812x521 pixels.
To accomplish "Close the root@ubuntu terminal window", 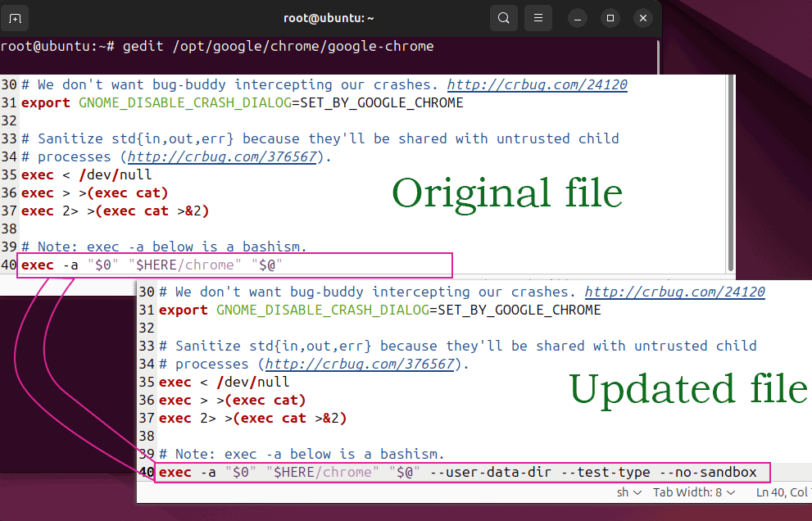I will (643, 19).
